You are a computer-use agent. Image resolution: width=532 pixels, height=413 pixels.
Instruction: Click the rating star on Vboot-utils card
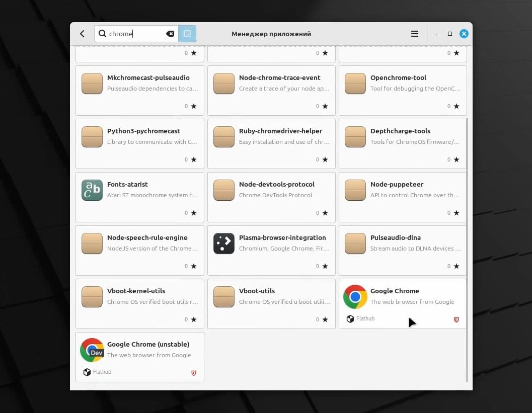(325, 319)
